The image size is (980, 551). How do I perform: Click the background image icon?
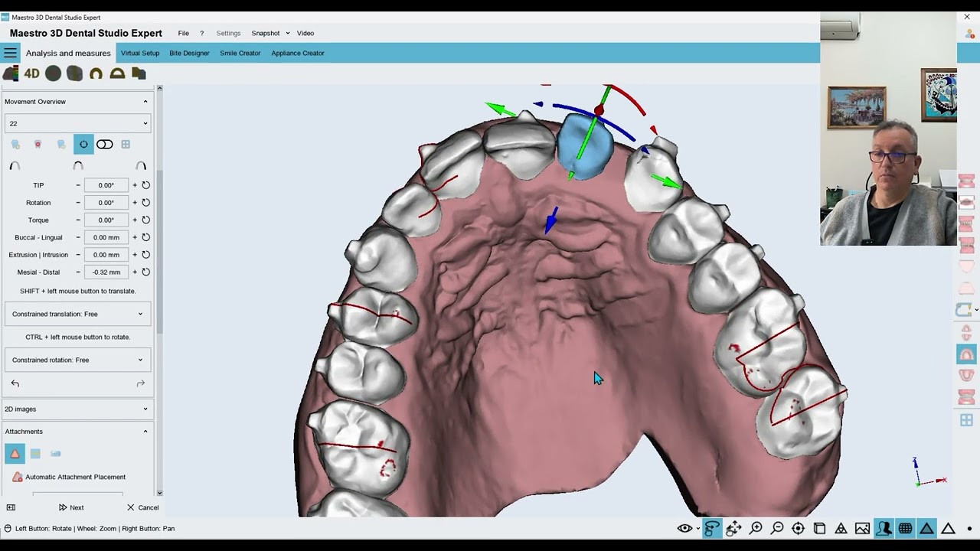pyautogui.click(x=862, y=528)
